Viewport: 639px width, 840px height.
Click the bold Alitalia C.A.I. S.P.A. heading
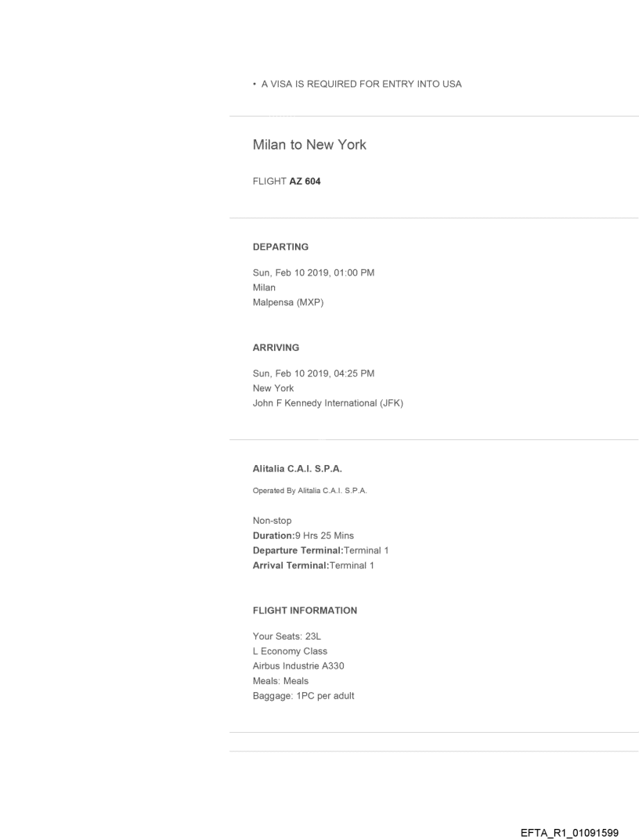(x=298, y=469)
